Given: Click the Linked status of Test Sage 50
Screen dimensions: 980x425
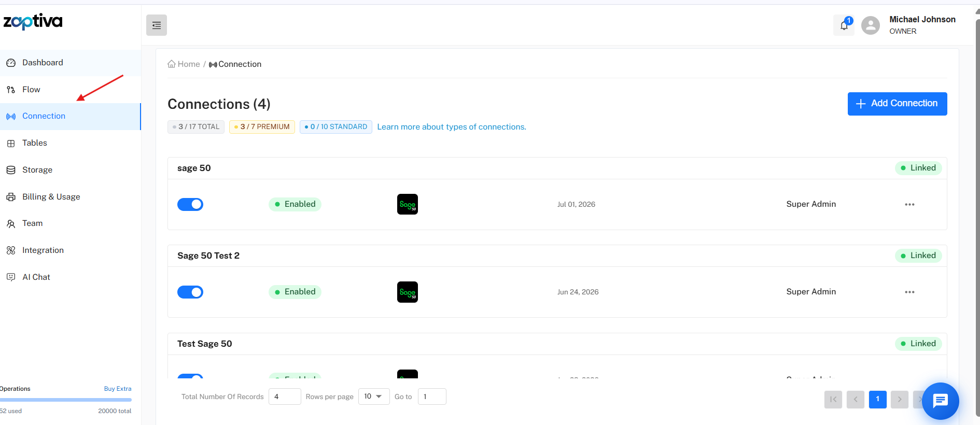Looking at the screenshot, I should coord(918,344).
